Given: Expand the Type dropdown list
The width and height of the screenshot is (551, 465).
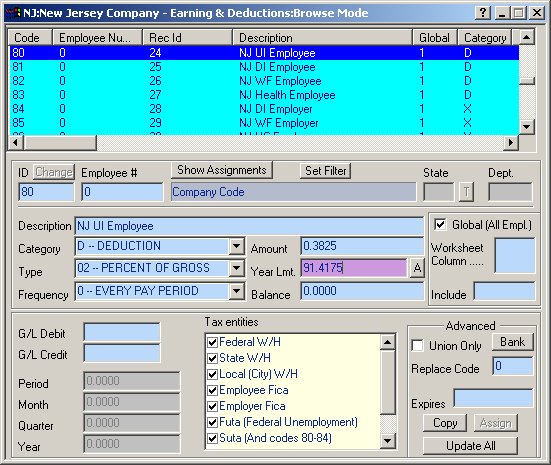Looking at the screenshot, I should [237, 268].
